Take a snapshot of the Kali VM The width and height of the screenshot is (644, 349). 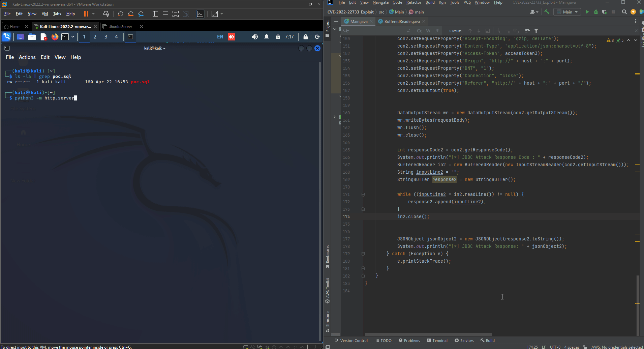120,14
